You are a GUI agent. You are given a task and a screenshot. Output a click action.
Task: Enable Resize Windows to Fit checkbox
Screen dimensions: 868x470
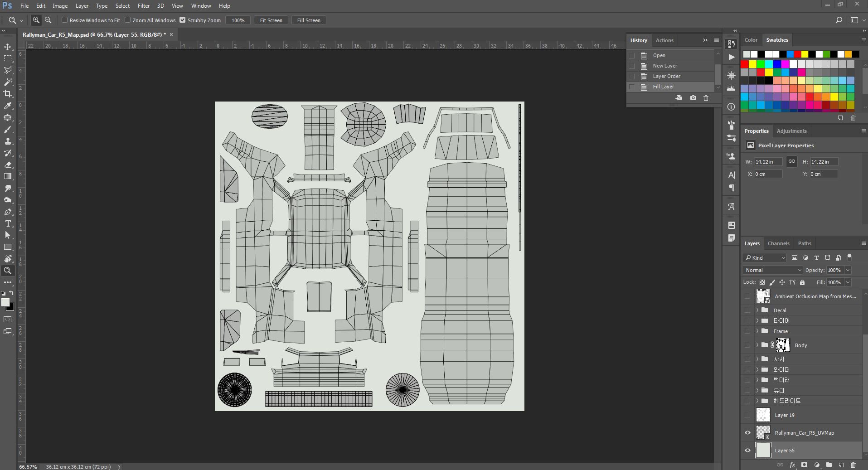[x=65, y=20]
